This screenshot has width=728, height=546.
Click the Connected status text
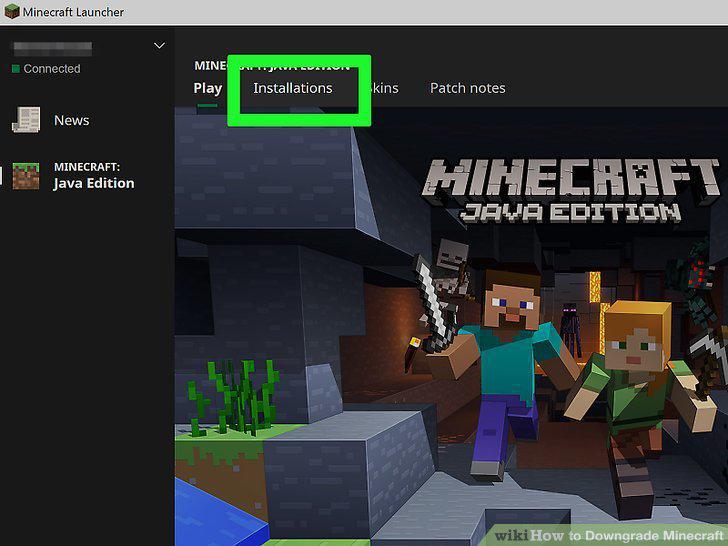click(x=52, y=69)
